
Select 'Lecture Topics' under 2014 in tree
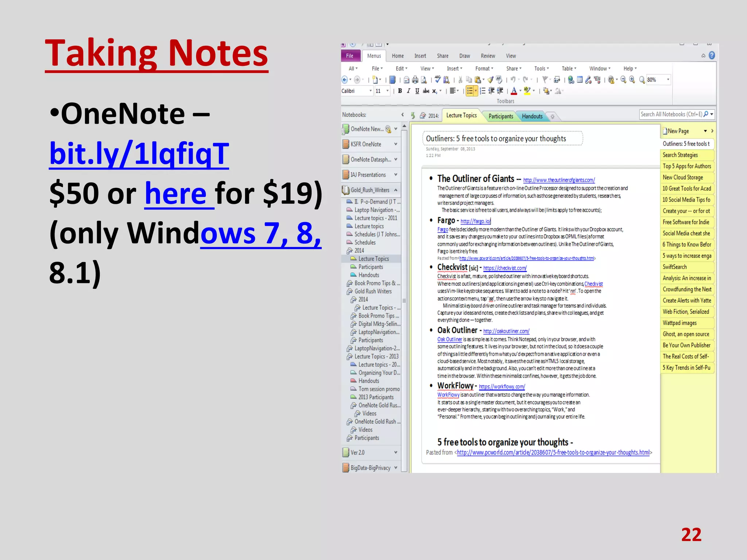(373, 258)
